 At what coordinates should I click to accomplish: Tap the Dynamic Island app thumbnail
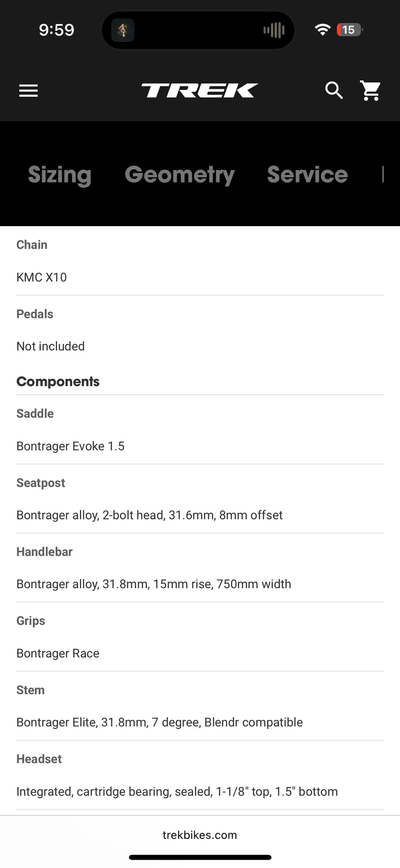click(123, 30)
